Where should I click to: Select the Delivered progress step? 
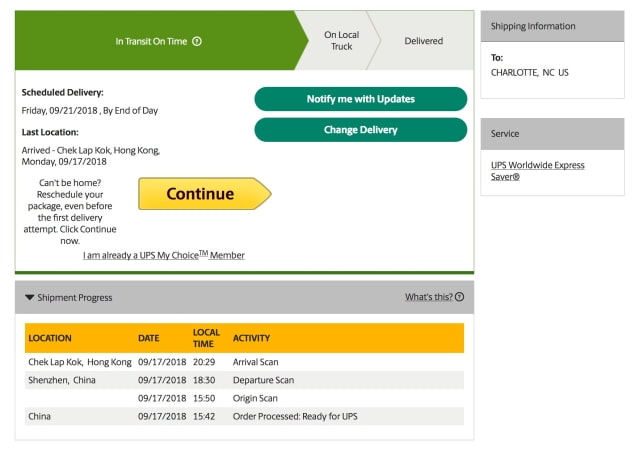coord(423,41)
